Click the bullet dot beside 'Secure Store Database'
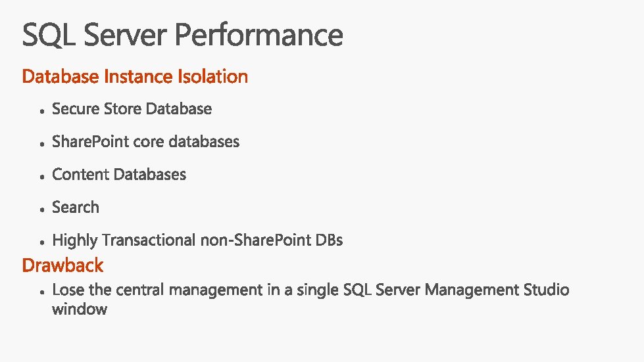Viewport: 644px width, 362px height. coord(41,112)
